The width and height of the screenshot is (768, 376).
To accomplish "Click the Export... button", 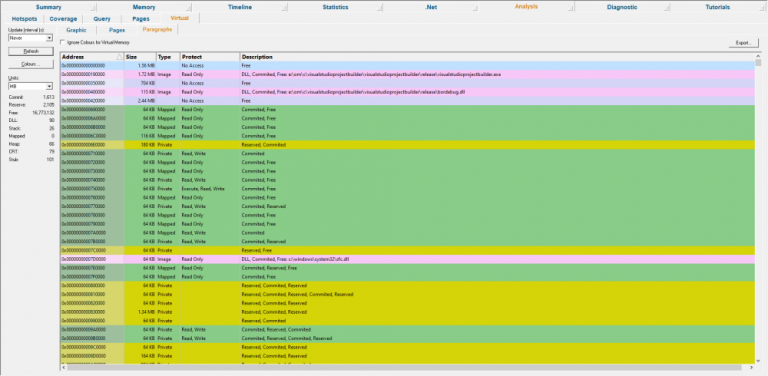I will pos(744,43).
